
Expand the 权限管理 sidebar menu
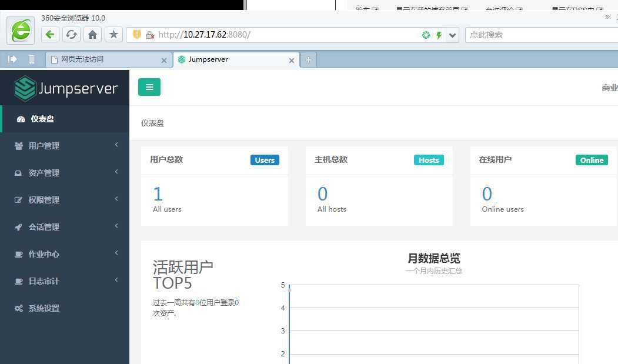[x=44, y=200]
